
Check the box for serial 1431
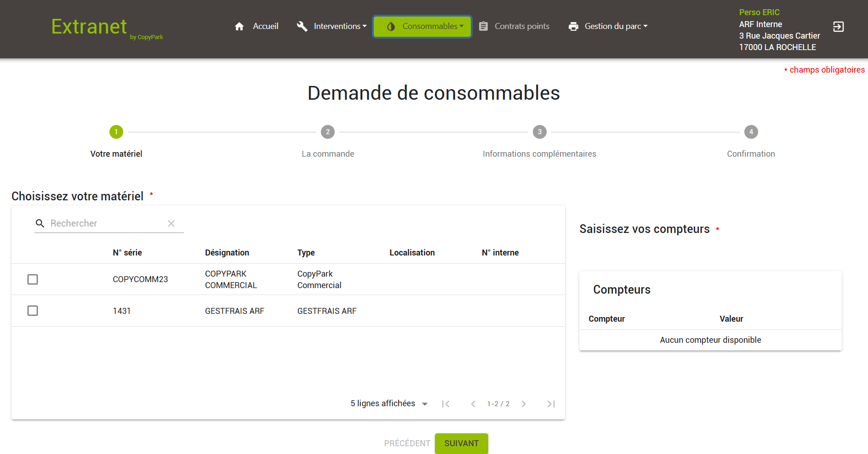[x=33, y=311]
